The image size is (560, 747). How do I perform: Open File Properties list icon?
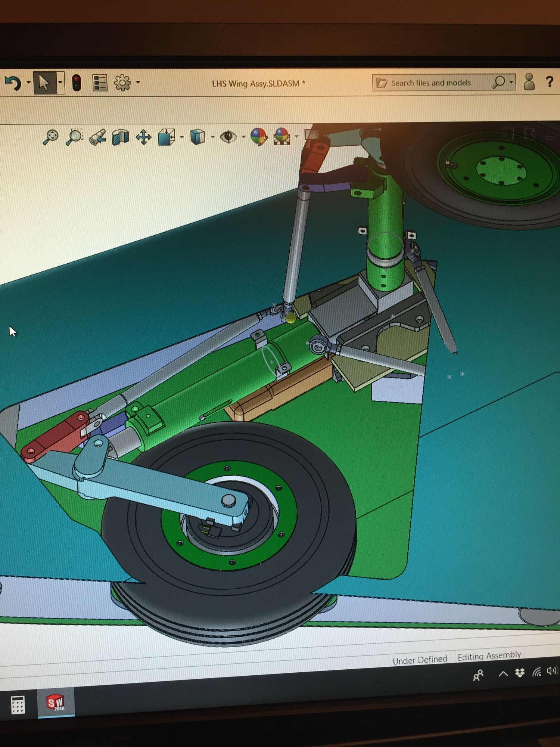100,83
